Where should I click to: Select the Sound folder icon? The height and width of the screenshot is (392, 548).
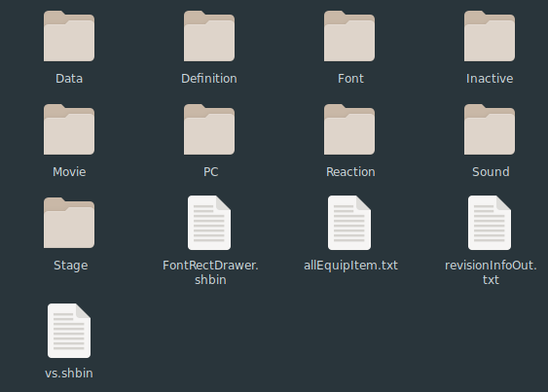tap(490, 129)
